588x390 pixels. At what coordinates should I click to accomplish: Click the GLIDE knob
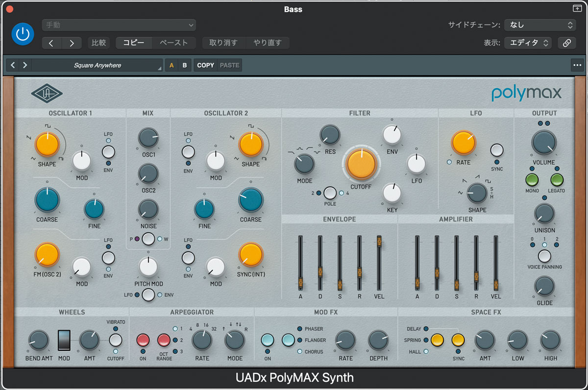click(544, 286)
